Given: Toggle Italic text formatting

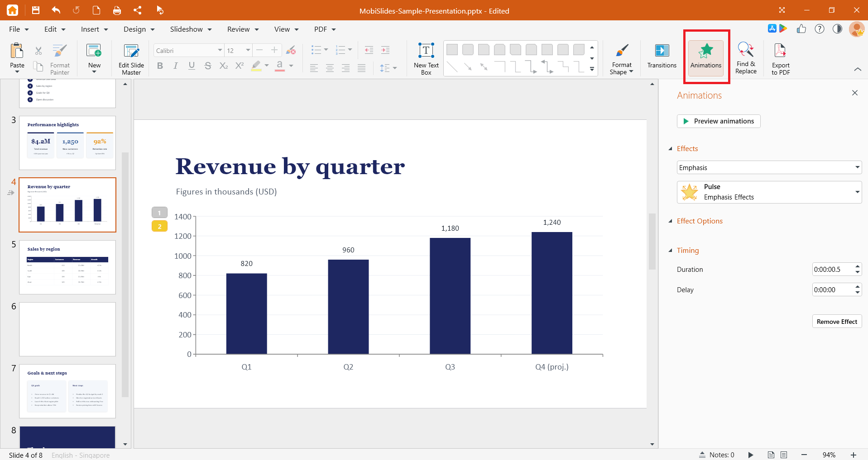Looking at the screenshot, I should 176,66.
